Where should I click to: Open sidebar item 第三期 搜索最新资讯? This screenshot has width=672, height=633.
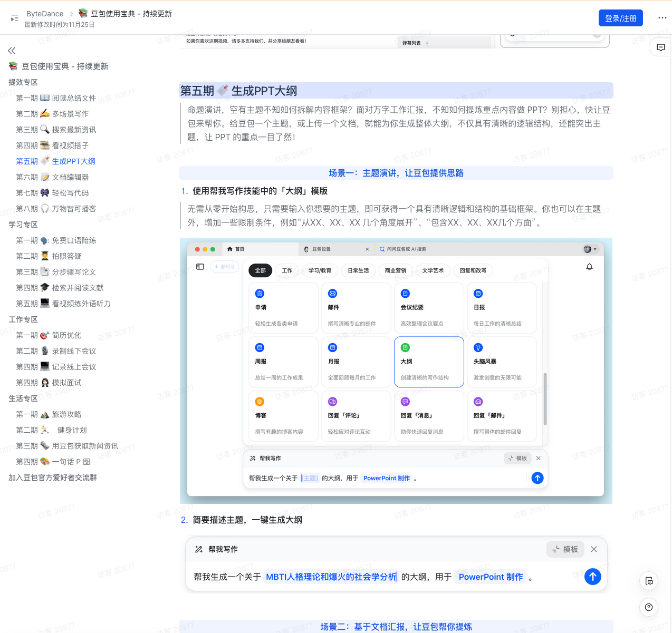tap(56, 130)
